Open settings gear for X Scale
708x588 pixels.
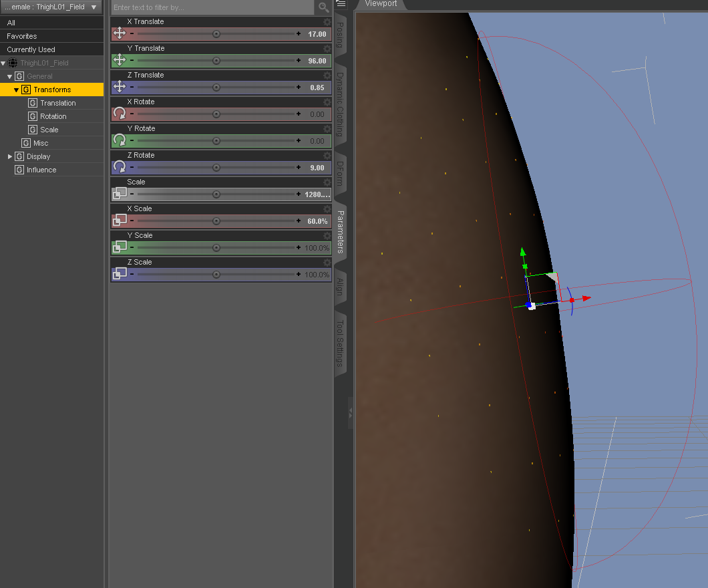(327, 208)
